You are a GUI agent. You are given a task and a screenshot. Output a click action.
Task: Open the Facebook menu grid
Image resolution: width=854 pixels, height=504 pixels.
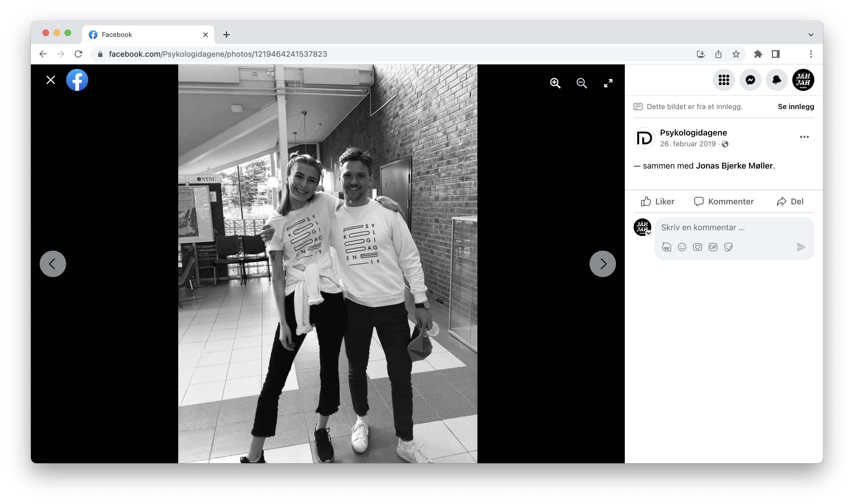[723, 80]
